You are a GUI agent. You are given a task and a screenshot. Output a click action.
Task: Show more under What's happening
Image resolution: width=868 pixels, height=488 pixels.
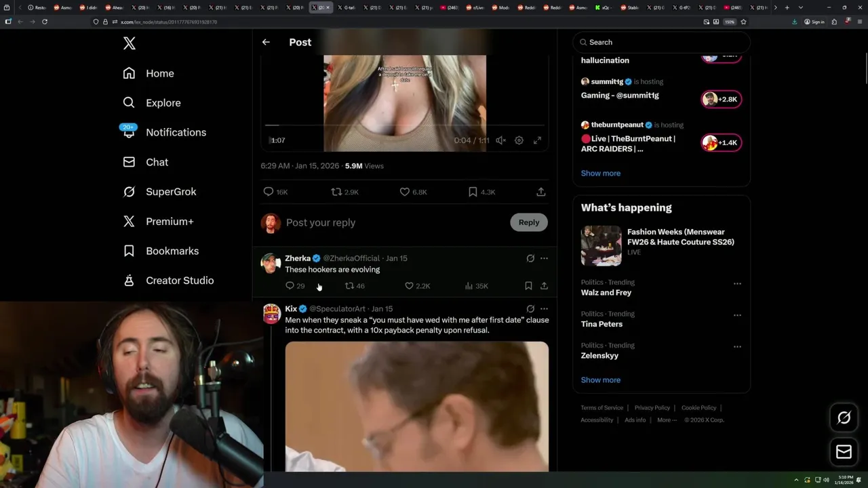pos(601,380)
